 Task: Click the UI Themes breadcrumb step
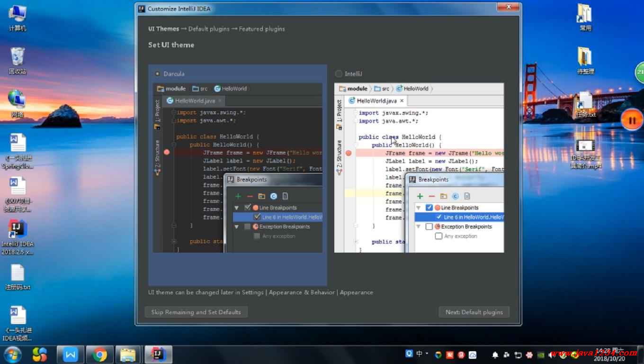164,29
